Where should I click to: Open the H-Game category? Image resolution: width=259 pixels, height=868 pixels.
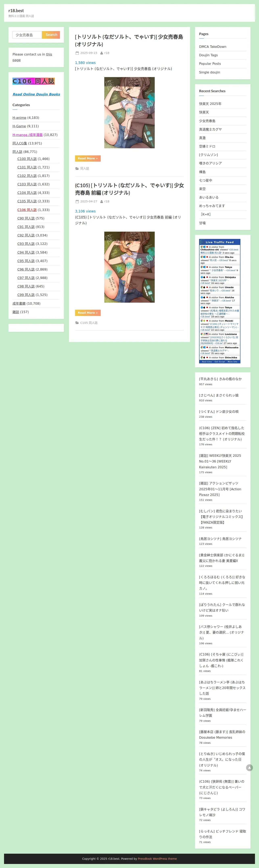point(19,126)
